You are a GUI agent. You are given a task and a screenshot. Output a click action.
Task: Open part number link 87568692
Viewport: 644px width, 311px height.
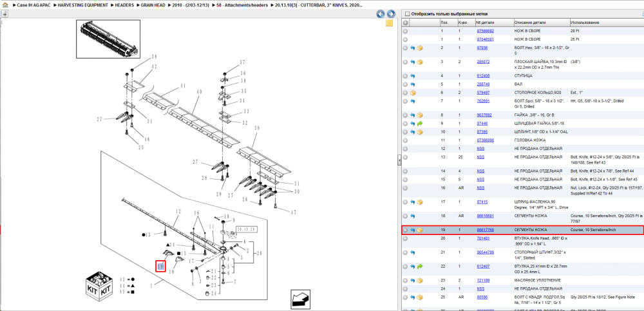click(x=485, y=31)
